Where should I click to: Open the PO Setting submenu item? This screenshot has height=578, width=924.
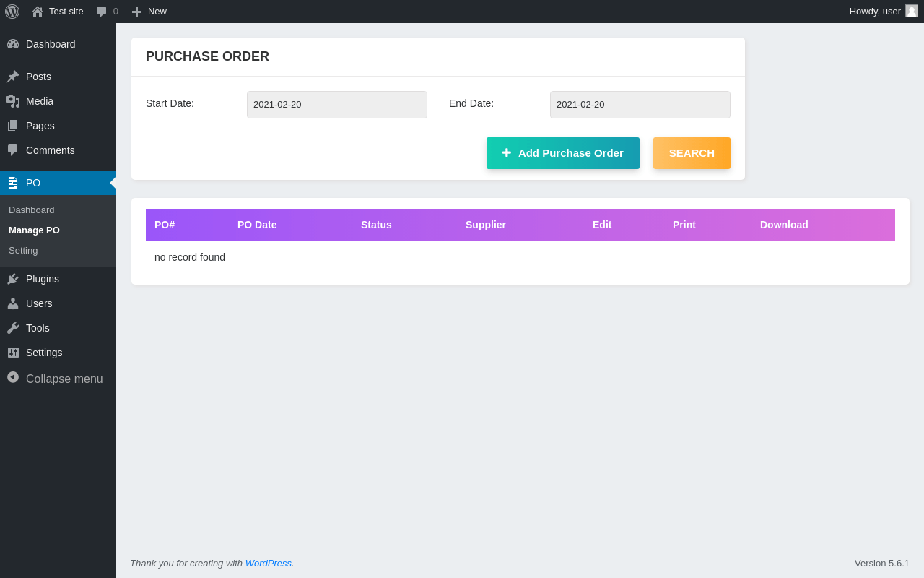point(58,250)
